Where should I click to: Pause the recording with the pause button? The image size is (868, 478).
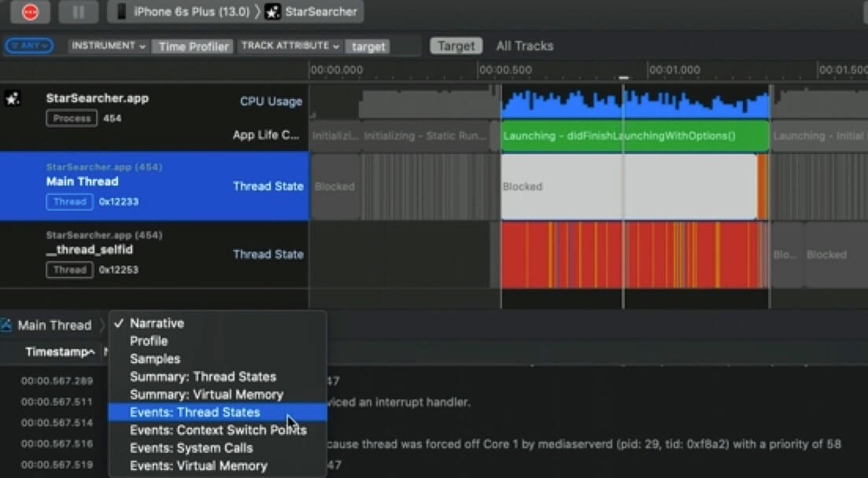coord(78,12)
